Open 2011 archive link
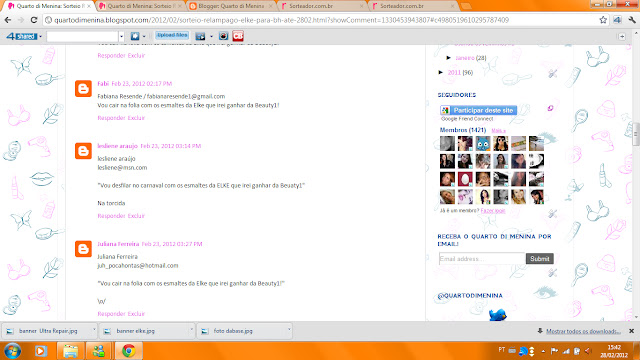 454,73
